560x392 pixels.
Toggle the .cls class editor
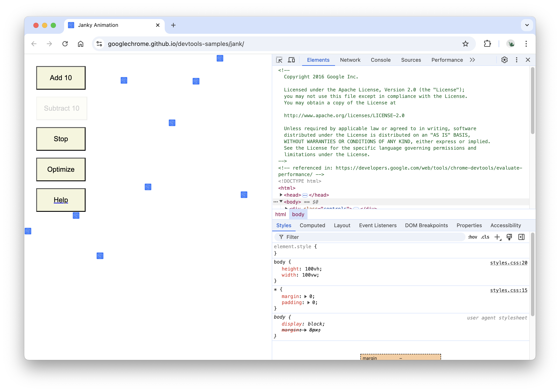click(485, 237)
